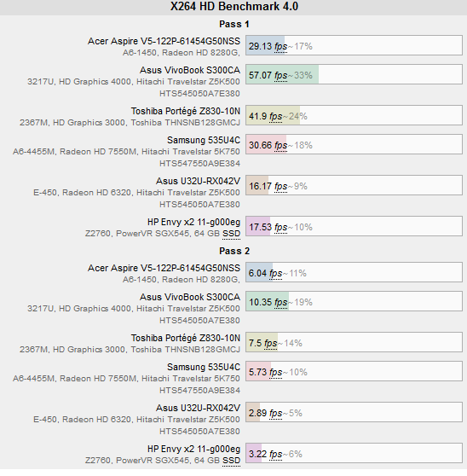Click the Pass 2 section heading

[x=234, y=251]
